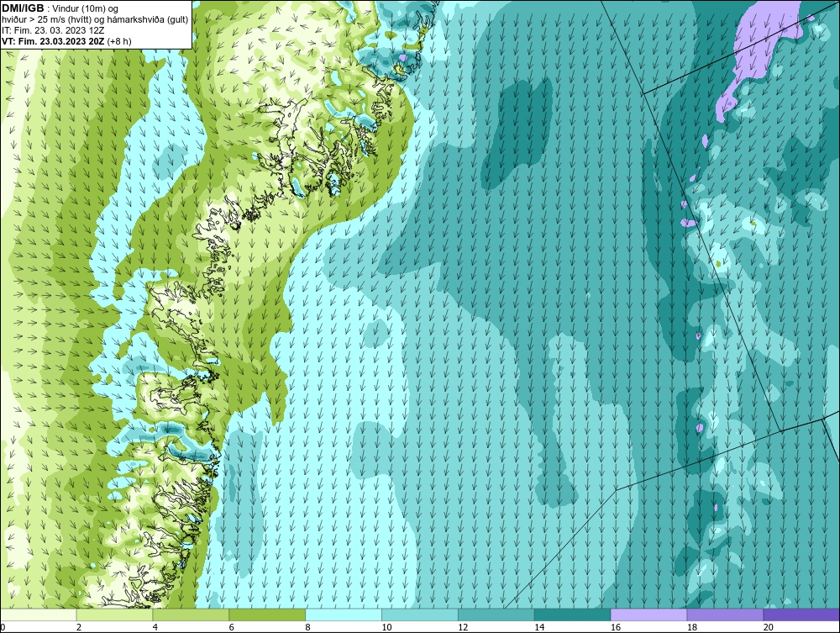Click the 18–20 m/s medium purple legend swatch
Viewport: 840px width, 633px height.
(726, 615)
